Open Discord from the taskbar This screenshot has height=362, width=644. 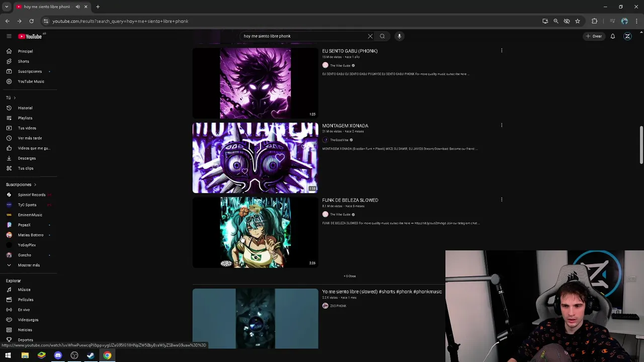click(58, 355)
